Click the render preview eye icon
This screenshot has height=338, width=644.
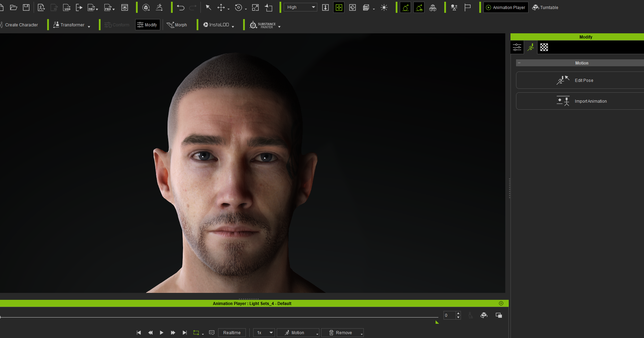coord(124,7)
